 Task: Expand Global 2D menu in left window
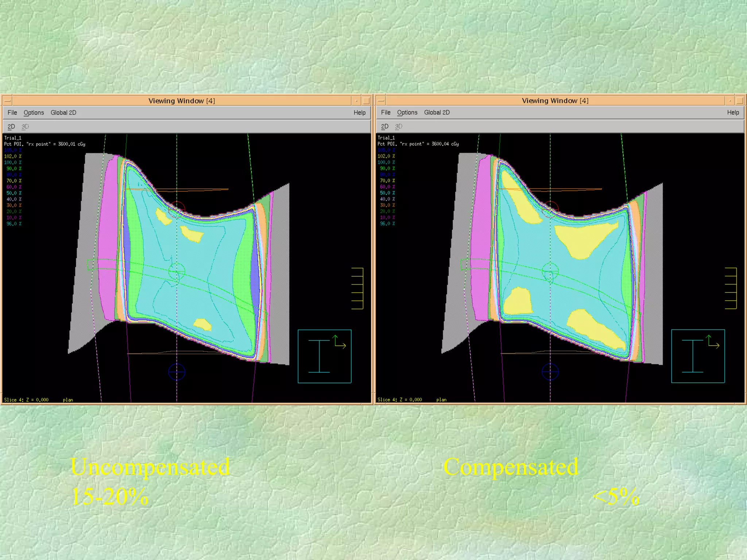tap(63, 113)
